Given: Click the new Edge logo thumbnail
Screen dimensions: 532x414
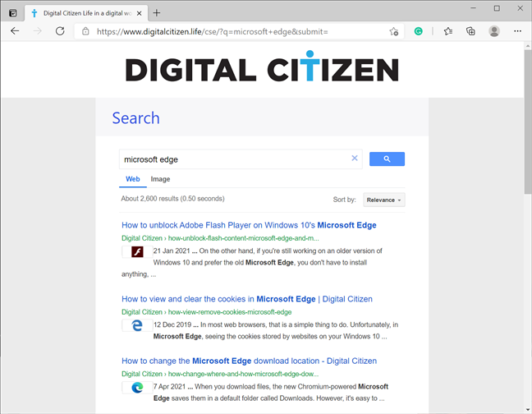Looking at the screenshot, I should point(137,388).
